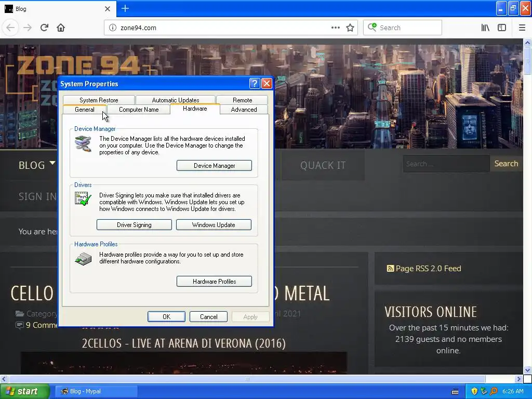Click the ZONE 94 site logo

tap(78, 65)
